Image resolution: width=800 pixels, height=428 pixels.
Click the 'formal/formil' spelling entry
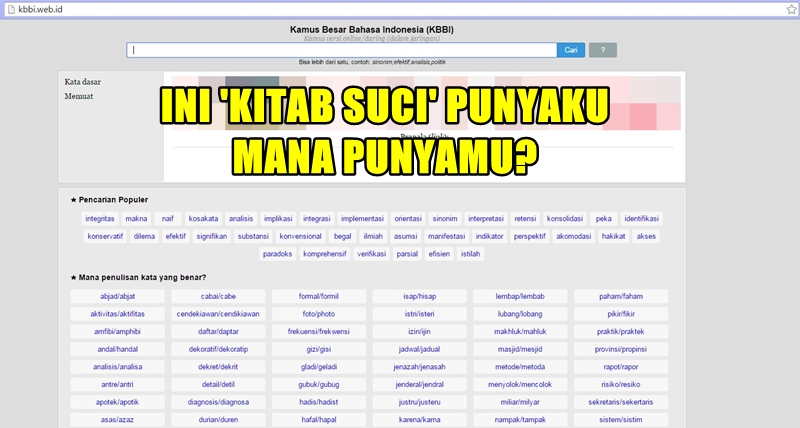(x=319, y=296)
